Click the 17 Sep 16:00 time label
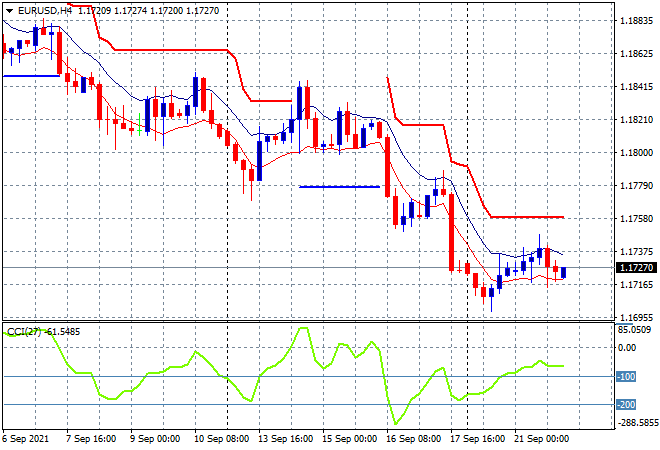Viewport: 660px width, 450px height. [477, 439]
